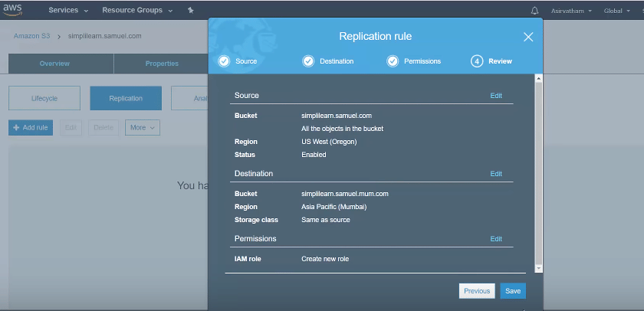Click the scrollbar down arrow

[538, 268]
